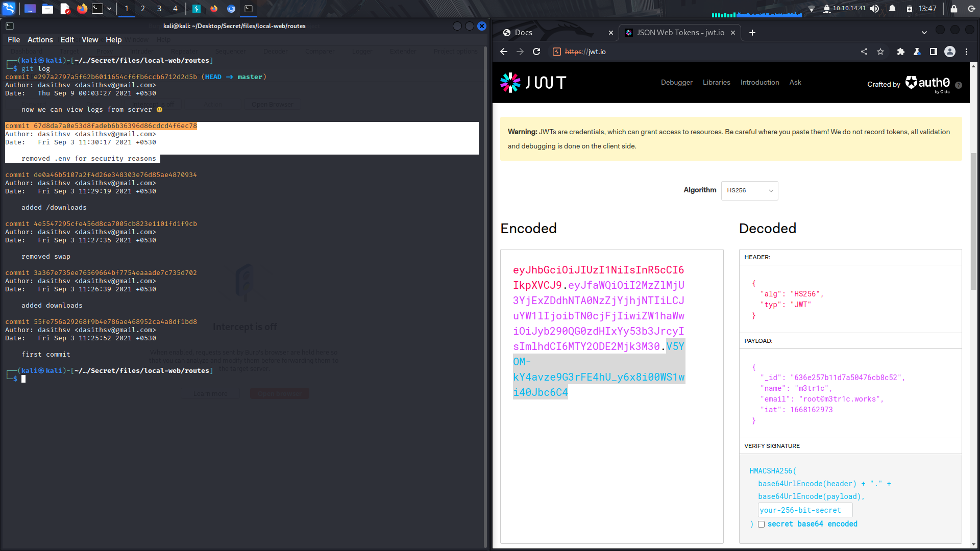Click the your-256-bit-secret input field

[805, 510]
